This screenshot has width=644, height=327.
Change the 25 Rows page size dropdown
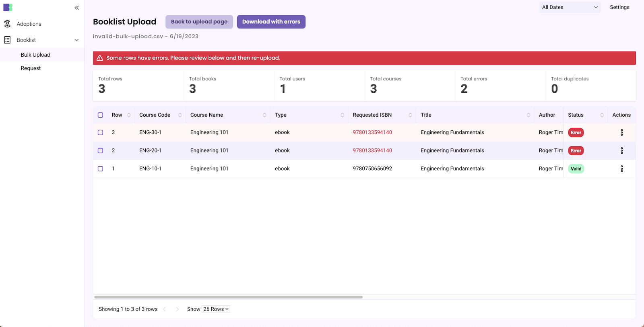coord(216,309)
